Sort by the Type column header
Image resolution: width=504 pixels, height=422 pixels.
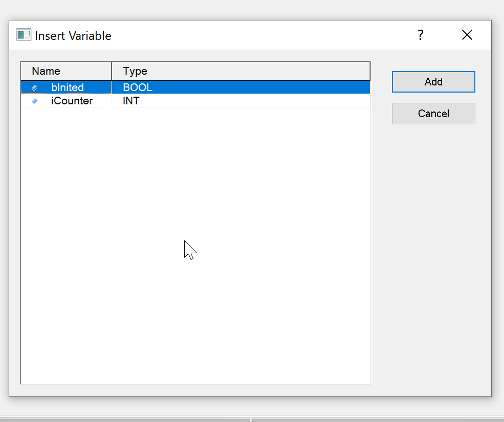click(241, 71)
